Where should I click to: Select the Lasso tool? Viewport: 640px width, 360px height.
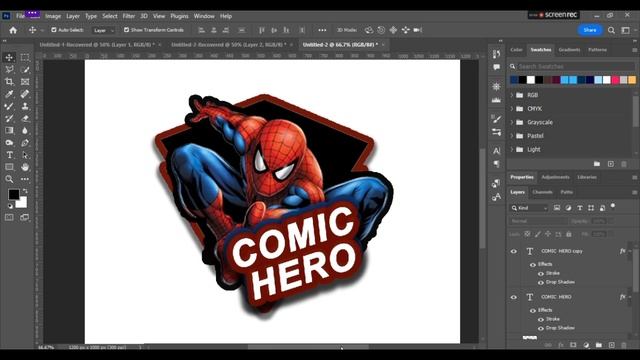tap(9, 69)
